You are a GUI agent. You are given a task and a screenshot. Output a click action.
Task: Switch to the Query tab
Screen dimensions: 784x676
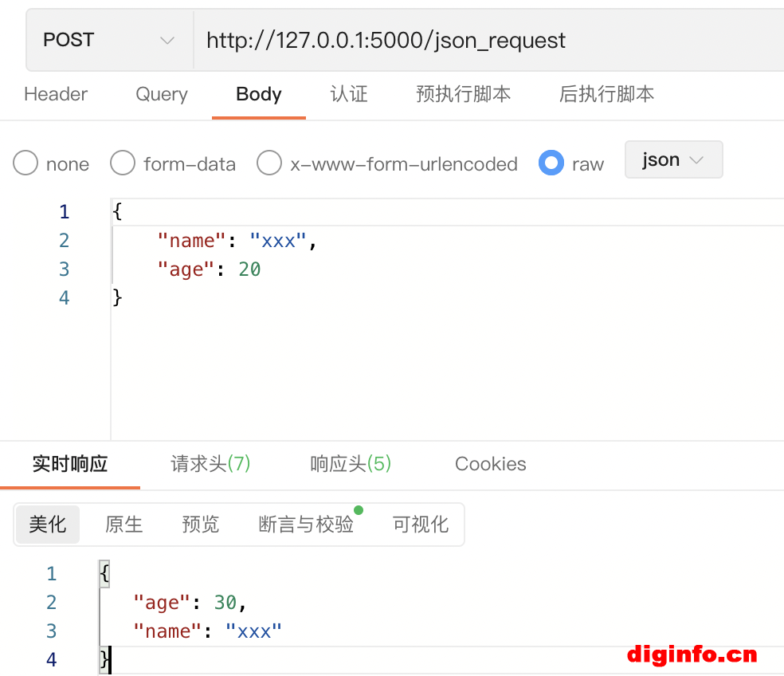(162, 94)
